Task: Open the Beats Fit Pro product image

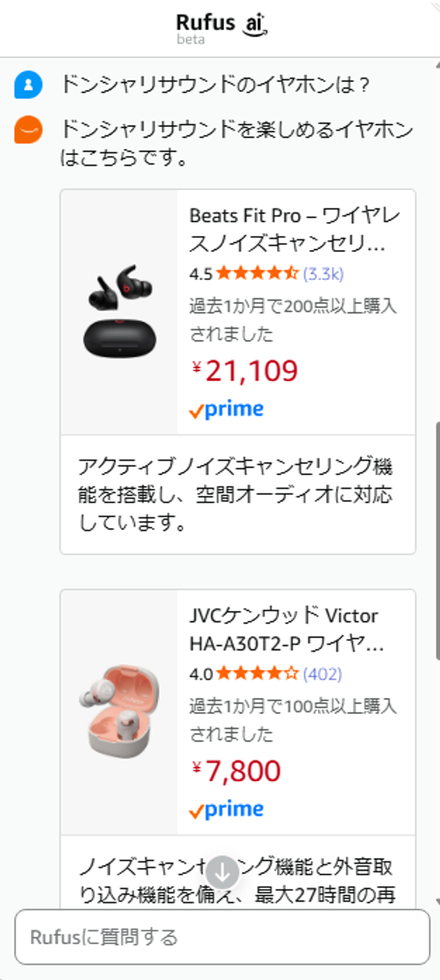Action: [x=120, y=311]
